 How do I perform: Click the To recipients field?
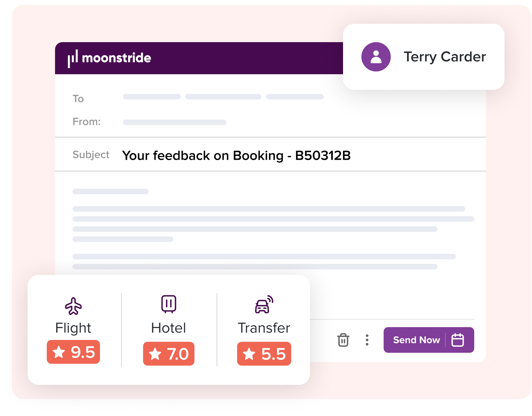pyautogui.click(x=223, y=97)
